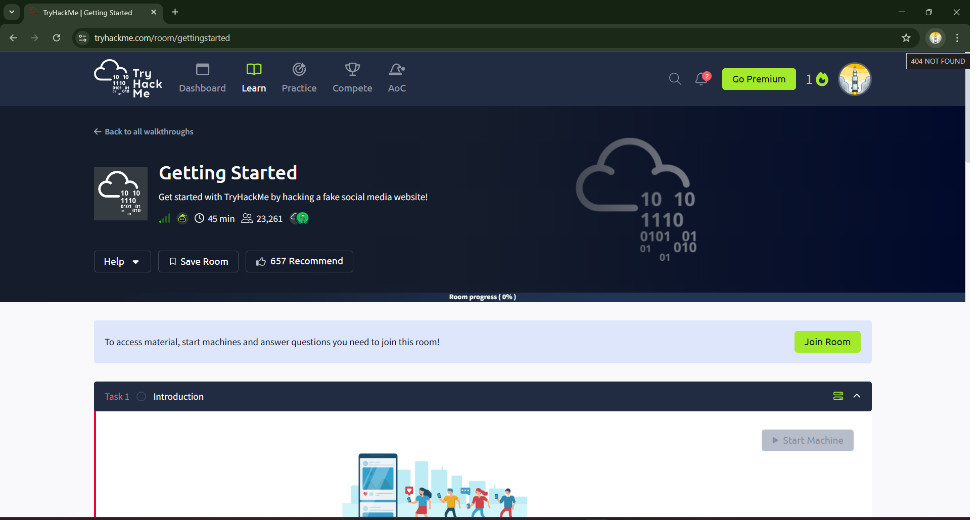This screenshot has width=980, height=520.
Task: Follow Back to all walkthroughs link
Action: point(144,132)
